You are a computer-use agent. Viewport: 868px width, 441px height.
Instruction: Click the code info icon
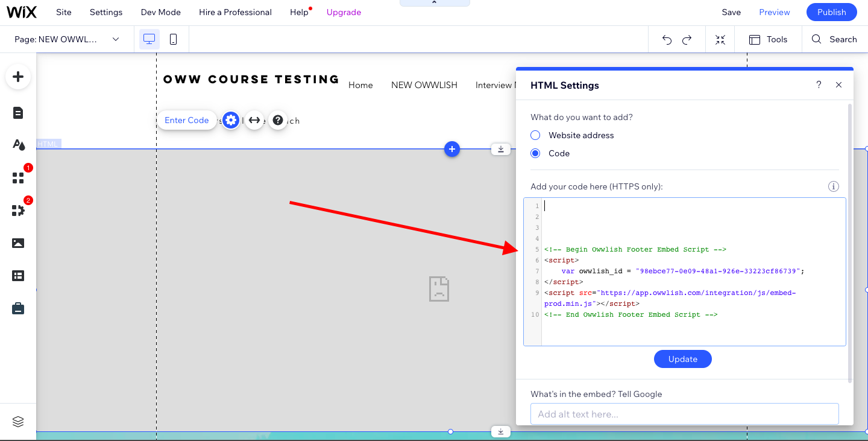point(834,186)
